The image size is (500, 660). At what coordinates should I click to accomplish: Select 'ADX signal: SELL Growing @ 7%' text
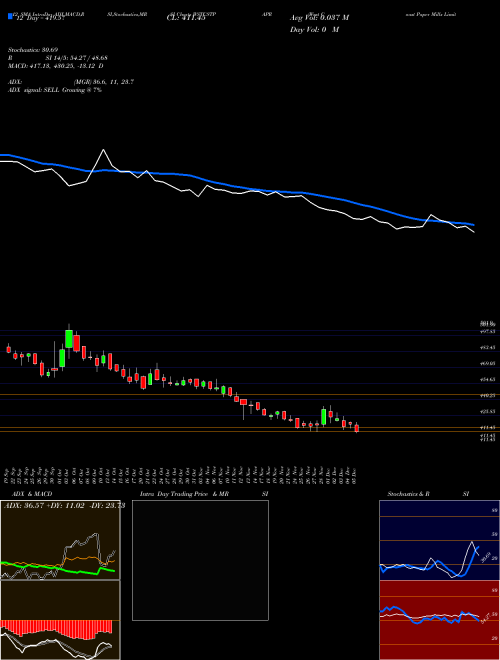pyautogui.click(x=55, y=90)
